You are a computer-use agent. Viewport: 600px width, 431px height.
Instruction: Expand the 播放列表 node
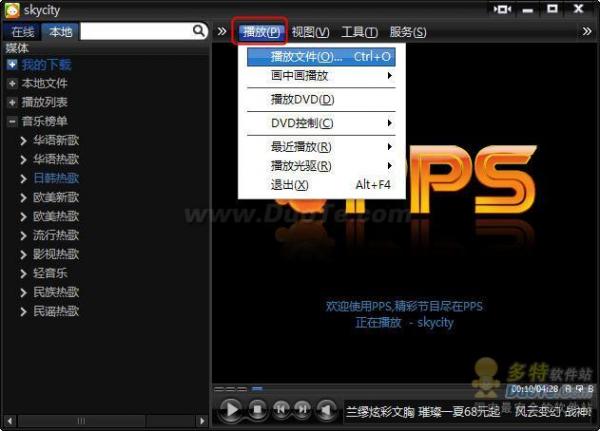click(12, 103)
